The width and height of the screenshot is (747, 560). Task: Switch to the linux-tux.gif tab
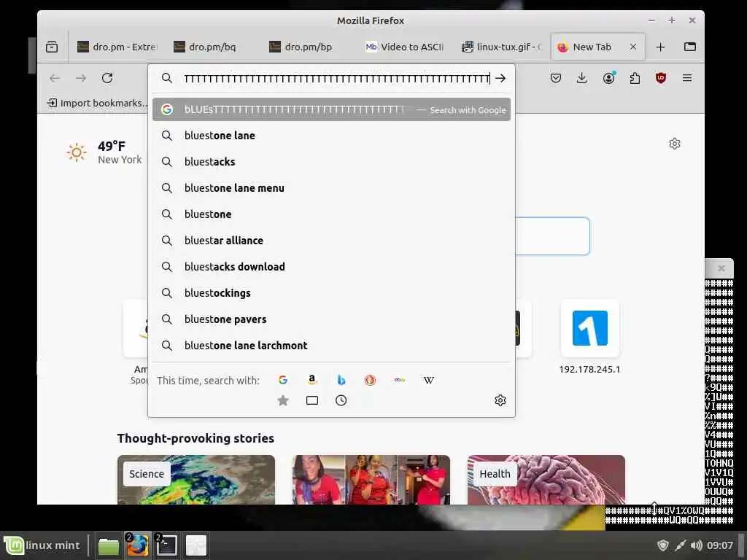click(x=501, y=47)
